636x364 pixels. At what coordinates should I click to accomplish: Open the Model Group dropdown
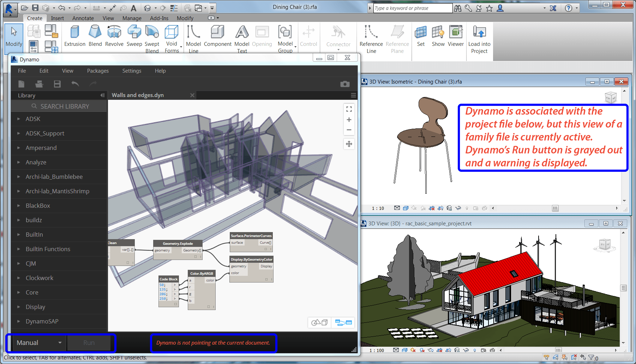(286, 39)
